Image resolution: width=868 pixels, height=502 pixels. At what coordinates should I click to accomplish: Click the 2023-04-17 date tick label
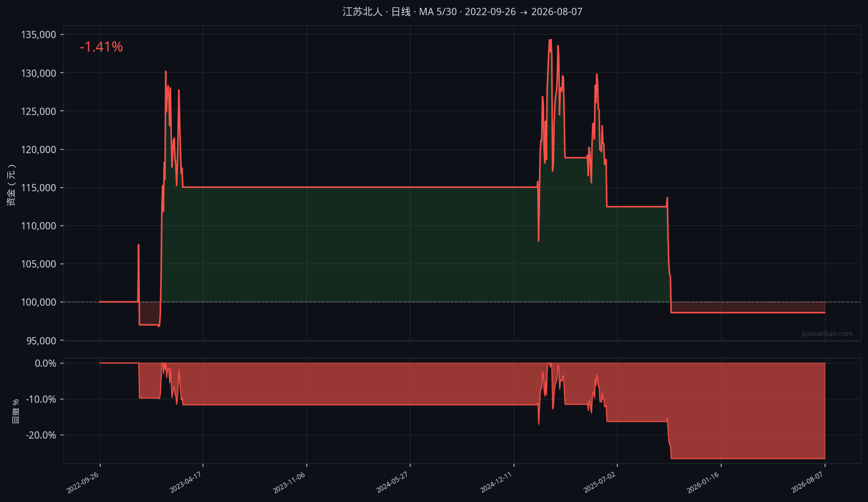pyautogui.click(x=186, y=482)
